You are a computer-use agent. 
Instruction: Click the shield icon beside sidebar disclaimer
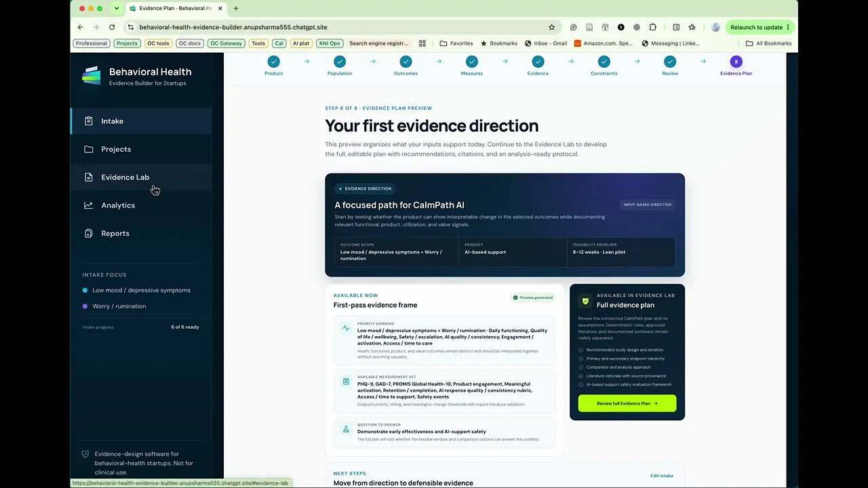[x=85, y=454]
